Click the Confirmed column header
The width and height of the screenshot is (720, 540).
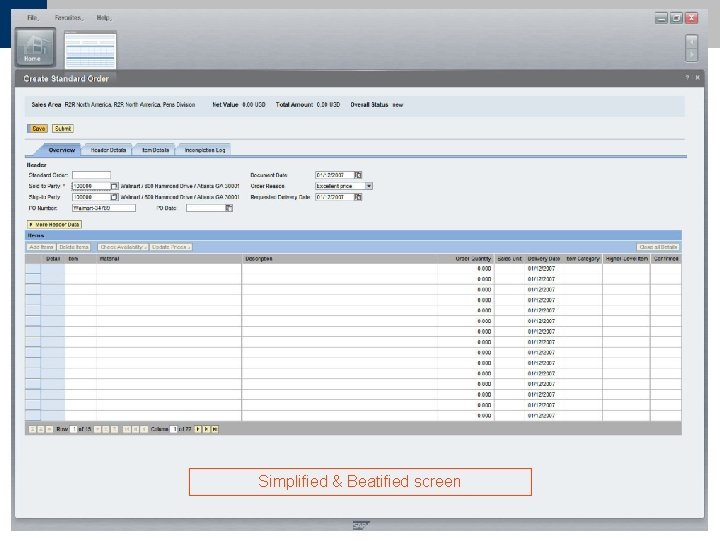(666, 259)
